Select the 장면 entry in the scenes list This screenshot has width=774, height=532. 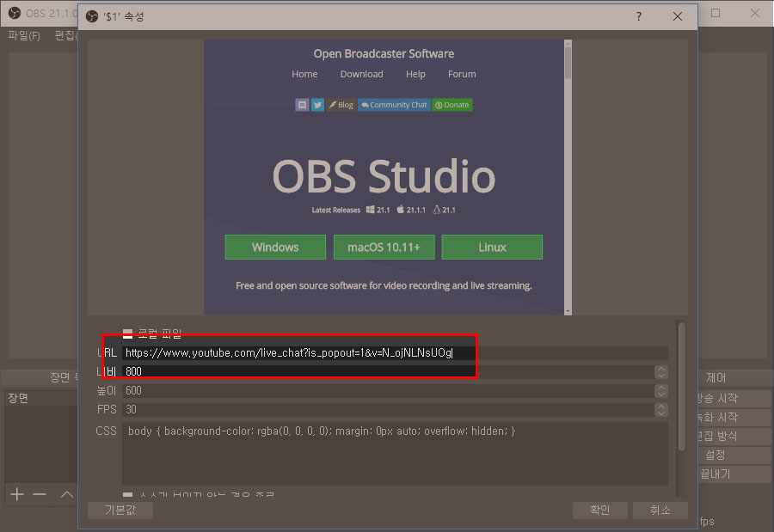[x=41, y=398]
